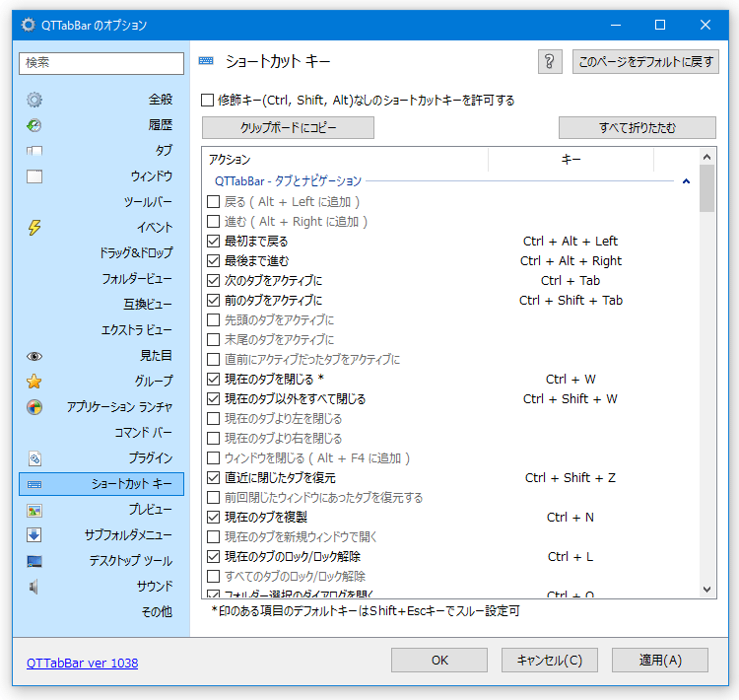Click the Ctrl + Alt + Left key cell
Screen dimensions: 739x700
click(x=571, y=241)
